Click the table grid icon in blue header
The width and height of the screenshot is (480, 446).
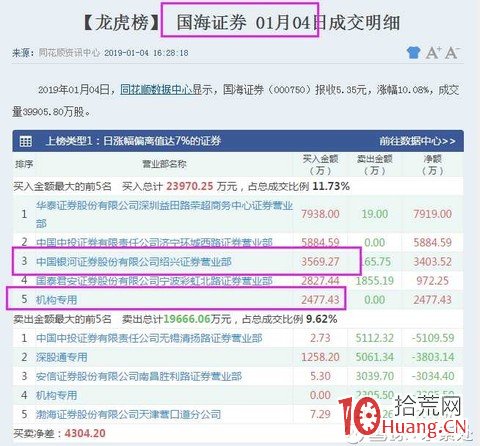point(26,141)
